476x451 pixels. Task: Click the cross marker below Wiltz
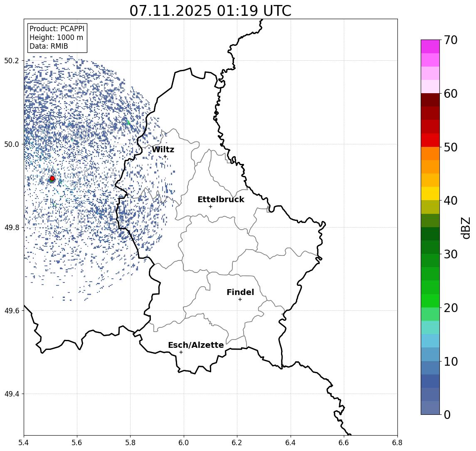tap(165, 156)
